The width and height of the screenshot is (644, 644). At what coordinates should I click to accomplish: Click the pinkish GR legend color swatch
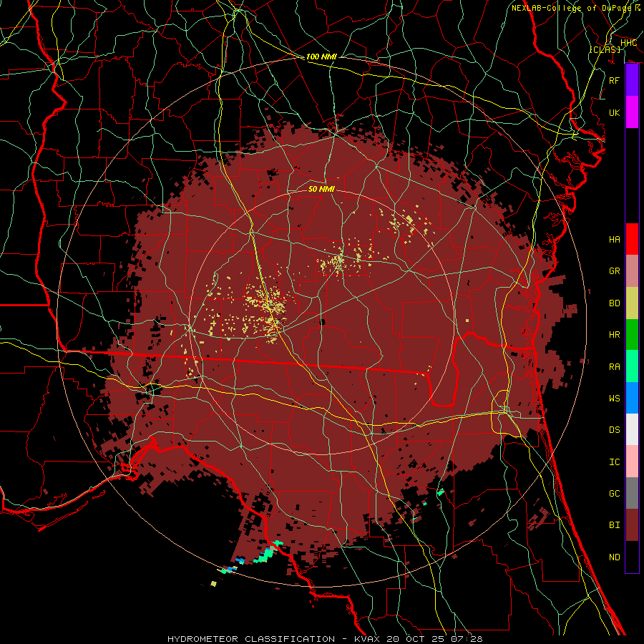pyautogui.click(x=632, y=271)
